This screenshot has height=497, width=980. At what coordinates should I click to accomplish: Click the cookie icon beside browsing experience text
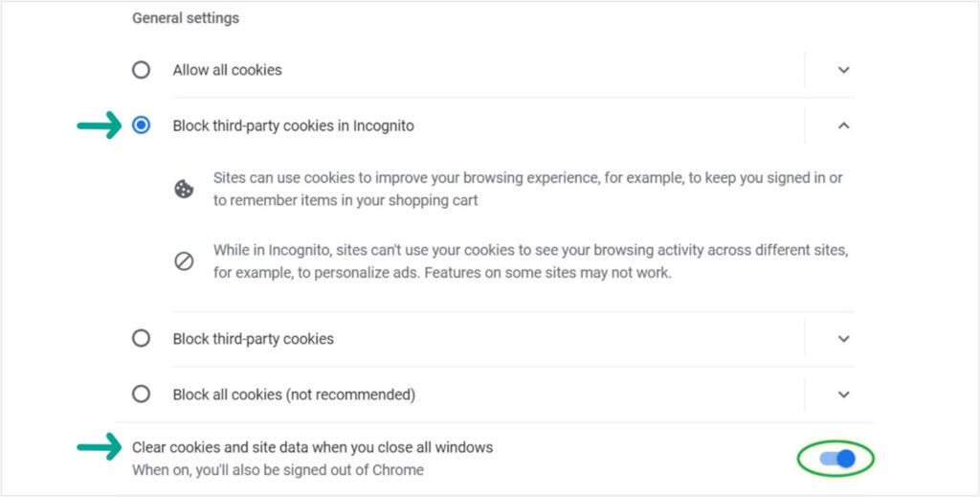click(184, 189)
